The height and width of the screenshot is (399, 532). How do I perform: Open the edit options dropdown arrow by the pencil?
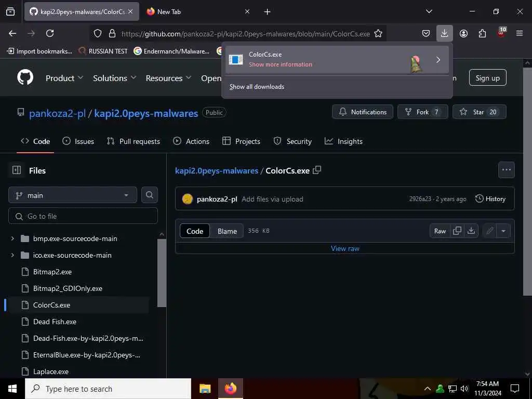click(503, 231)
